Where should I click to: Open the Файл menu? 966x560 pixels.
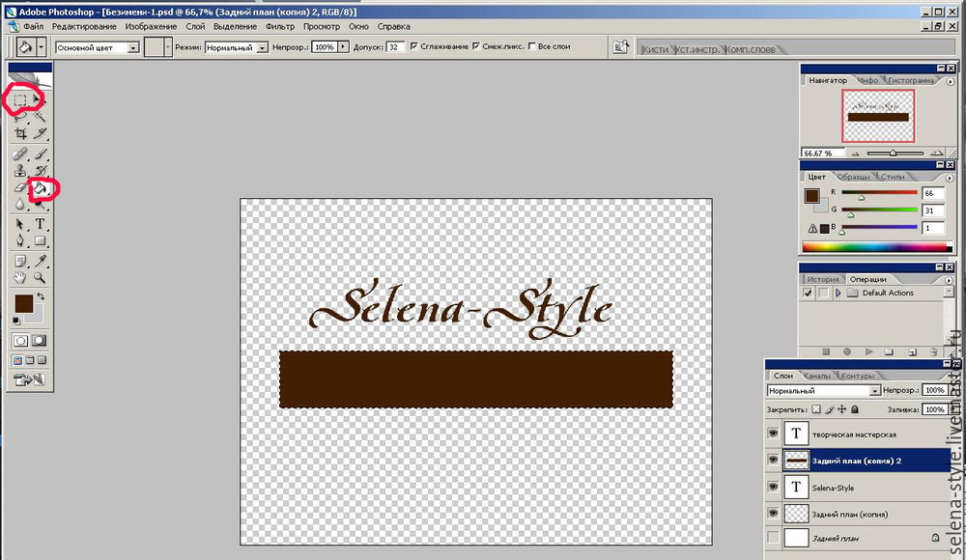33,26
